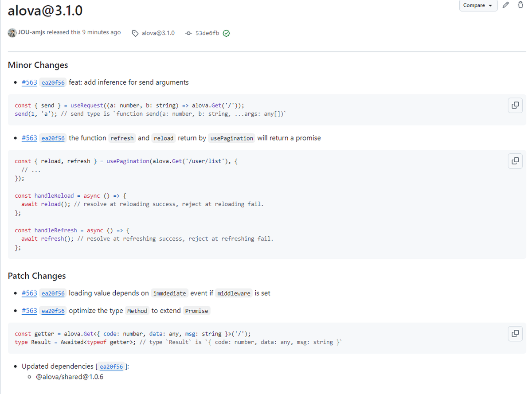Open commit 53de6fb link

coord(207,33)
